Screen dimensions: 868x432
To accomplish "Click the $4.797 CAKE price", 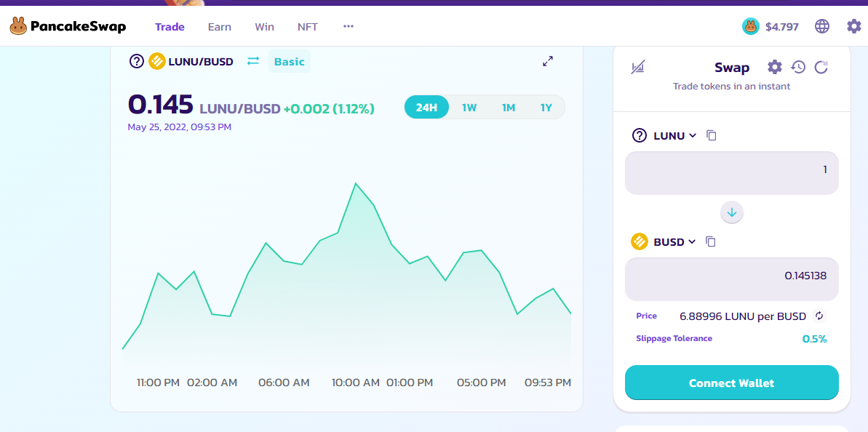I will (x=781, y=27).
